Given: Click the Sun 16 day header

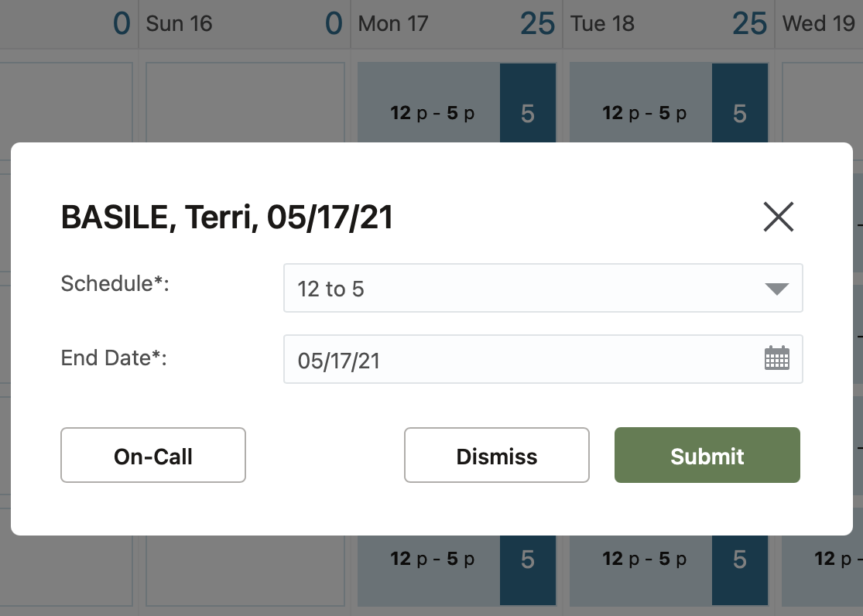Looking at the screenshot, I should pyautogui.click(x=180, y=24).
